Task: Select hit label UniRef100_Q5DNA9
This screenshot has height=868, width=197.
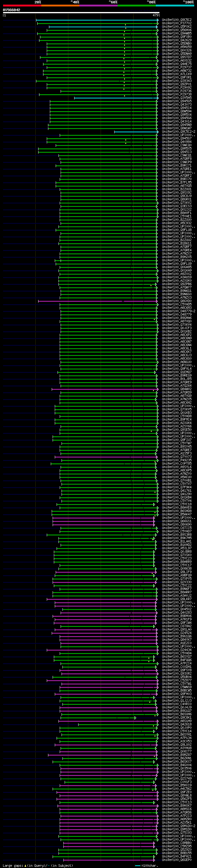Action: (x=177, y=54)
